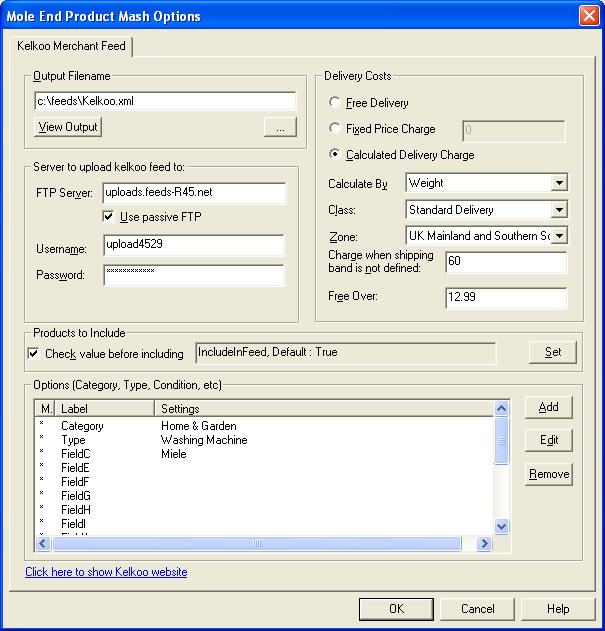Select the Category row in options list
605x631 pixels.
point(264,426)
